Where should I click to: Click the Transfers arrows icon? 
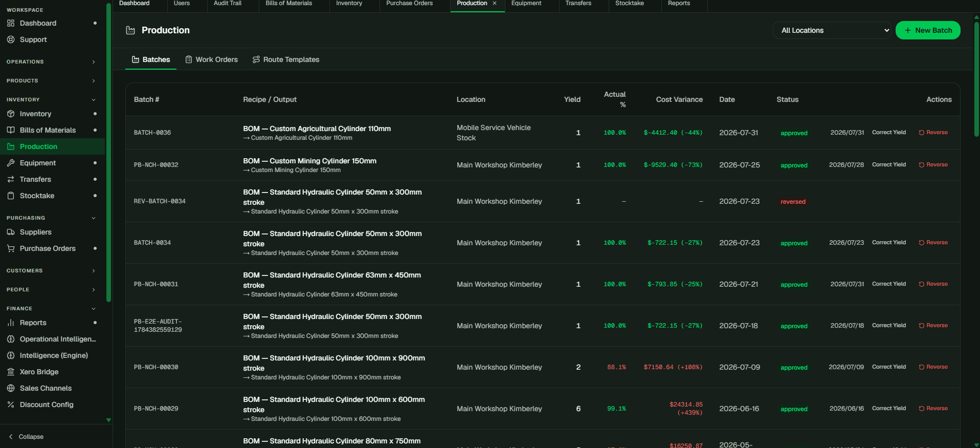coord(11,179)
